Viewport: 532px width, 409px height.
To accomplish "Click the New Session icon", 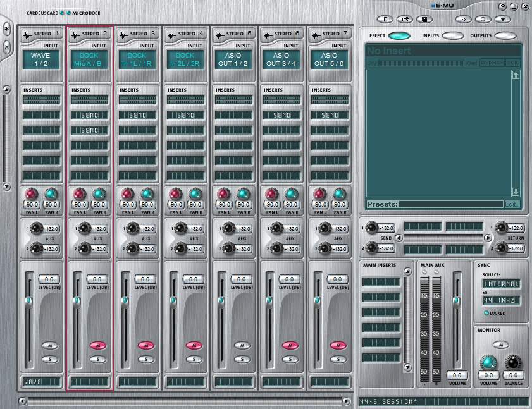I will click(385, 20).
